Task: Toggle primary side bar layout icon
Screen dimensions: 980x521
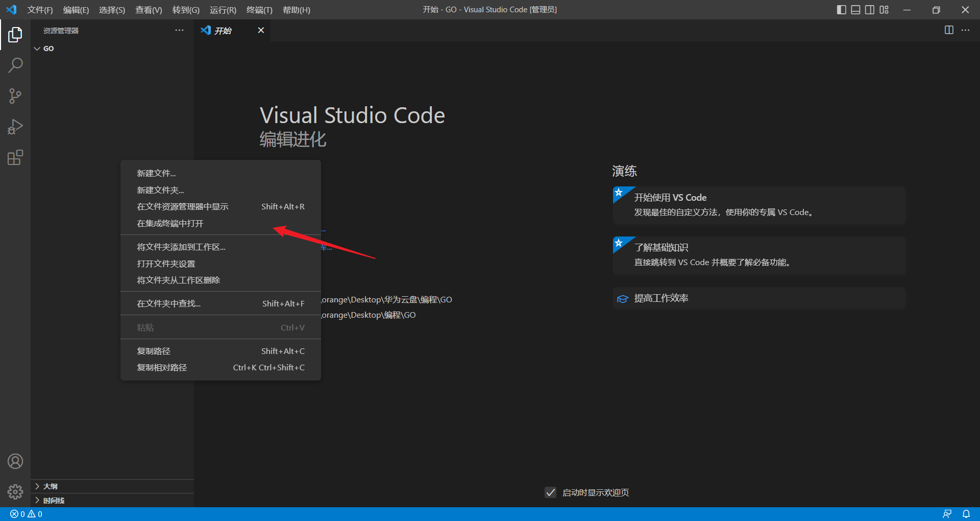Action: pyautogui.click(x=842, y=10)
